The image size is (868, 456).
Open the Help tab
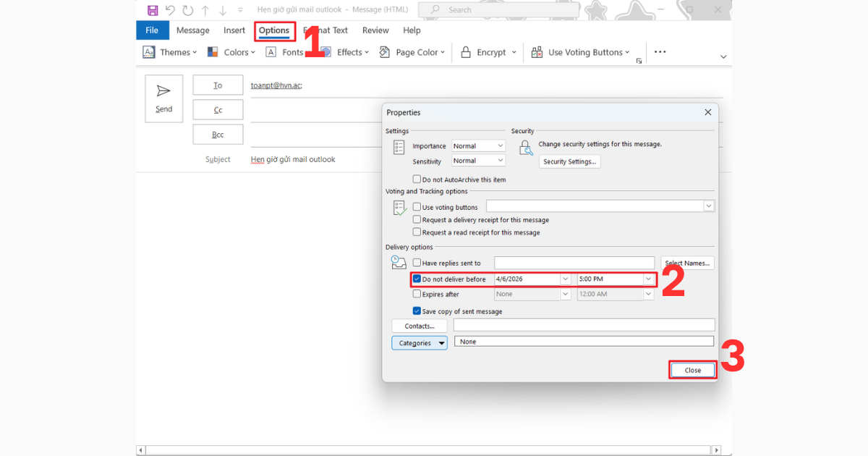point(412,30)
